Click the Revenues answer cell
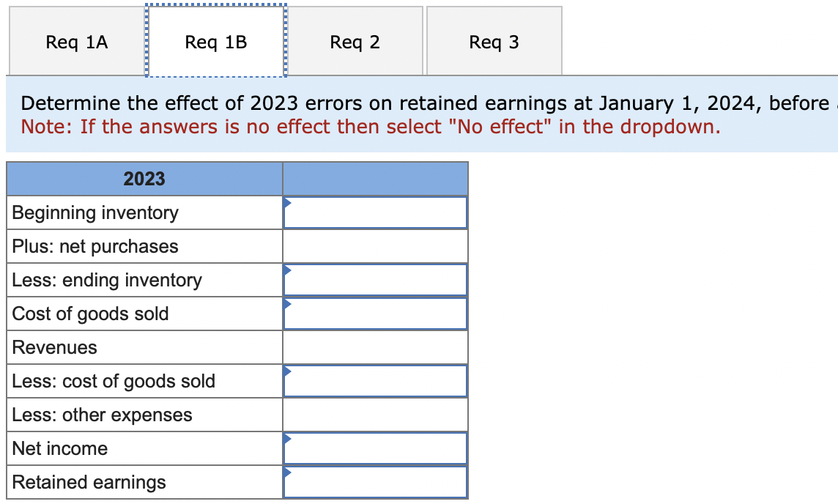Viewport: 838px width, 504px height. point(375,346)
